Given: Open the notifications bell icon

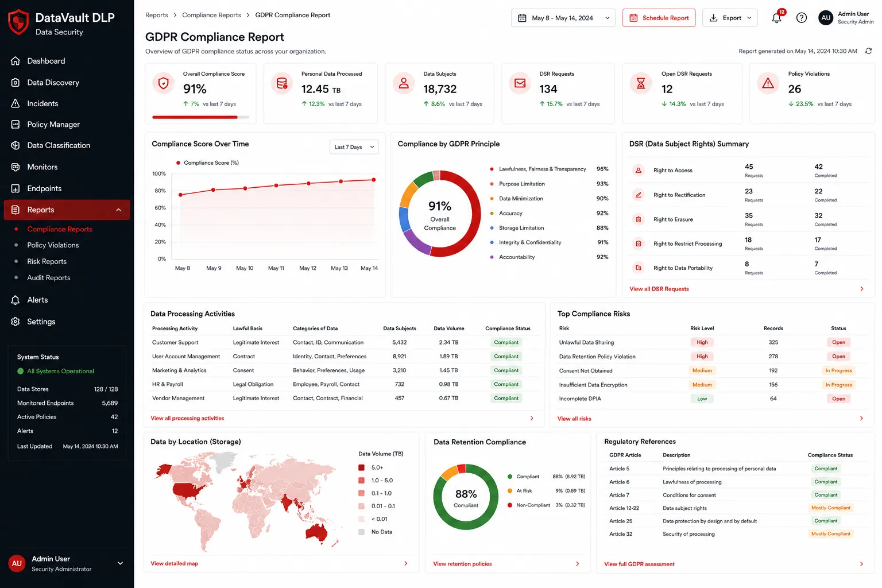Looking at the screenshot, I should (x=776, y=18).
